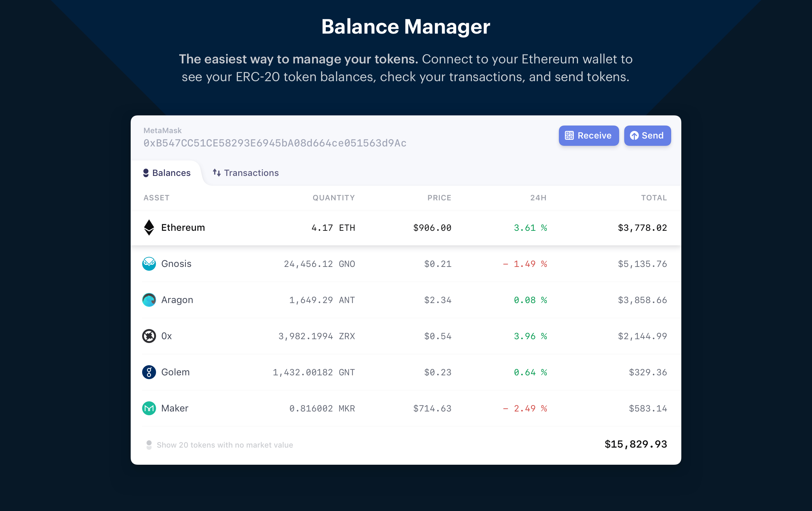Click Ethereum's 3.61 % change
The height and width of the screenshot is (511, 812).
tap(530, 228)
